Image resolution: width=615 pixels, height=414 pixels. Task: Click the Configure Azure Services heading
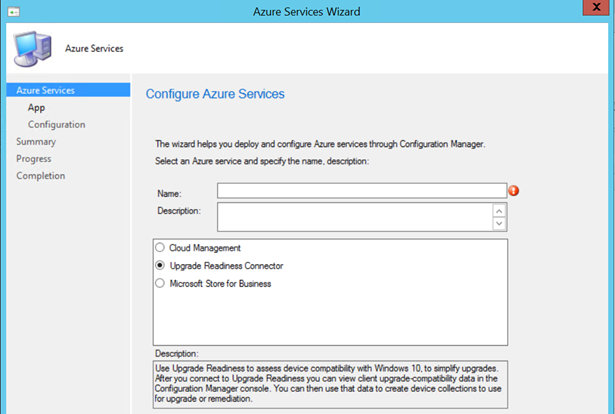click(215, 94)
